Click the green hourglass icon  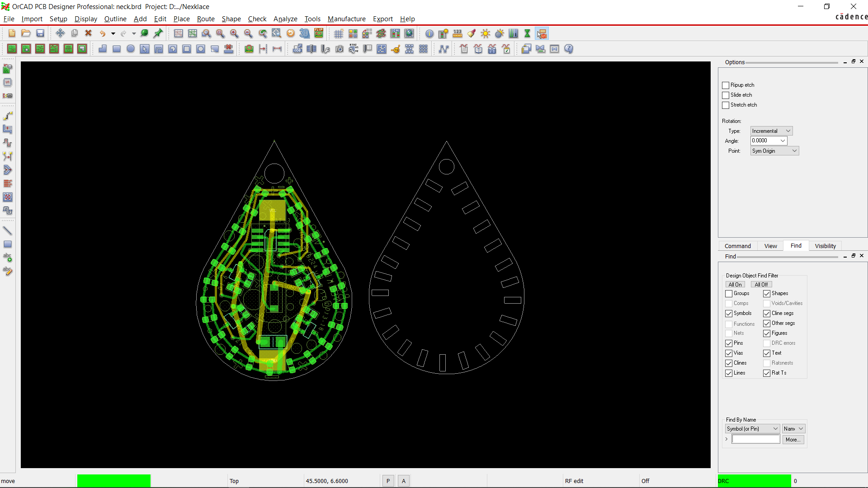[x=527, y=33]
